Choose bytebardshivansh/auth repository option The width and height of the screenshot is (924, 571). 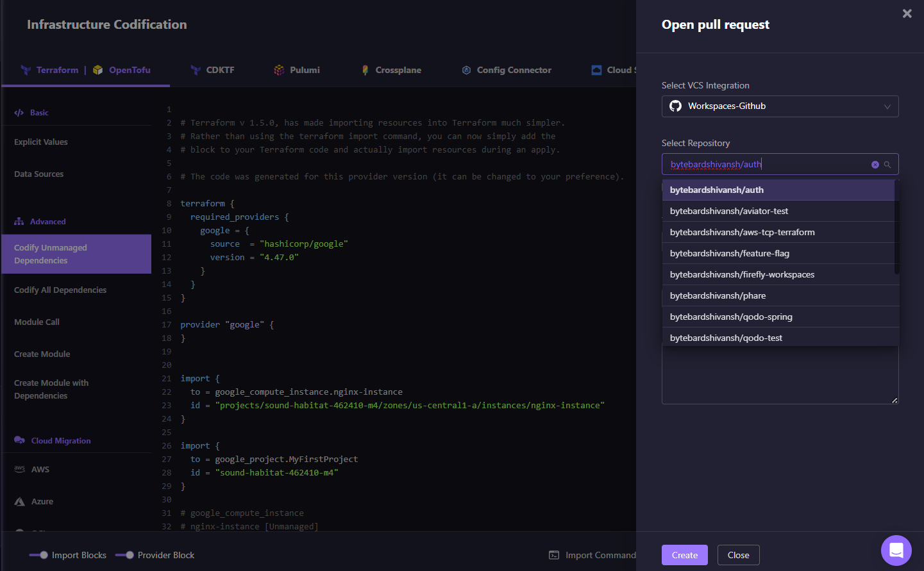click(778, 190)
